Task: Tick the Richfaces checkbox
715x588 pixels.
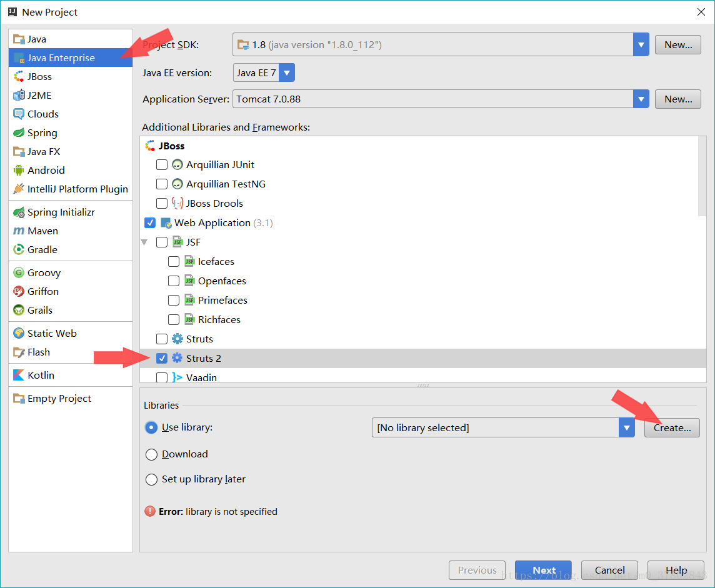Action: pyautogui.click(x=174, y=319)
